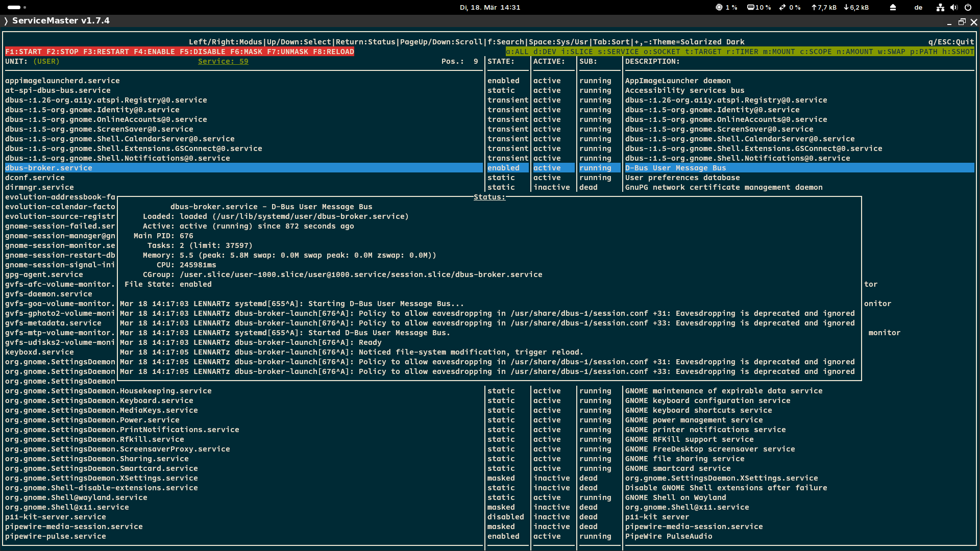Click F3:RESTART in the function bar
This screenshot has height=551, width=980.
[106, 52]
